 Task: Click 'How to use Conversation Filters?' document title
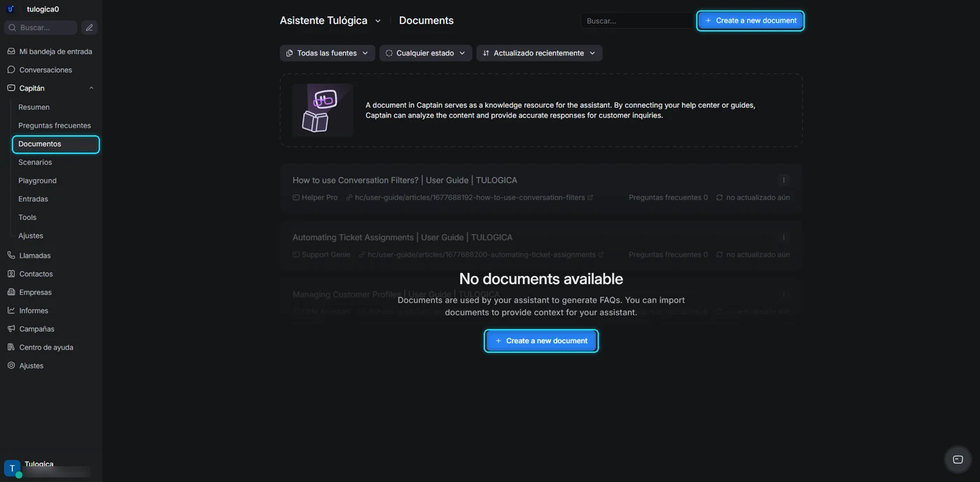click(405, 180)
